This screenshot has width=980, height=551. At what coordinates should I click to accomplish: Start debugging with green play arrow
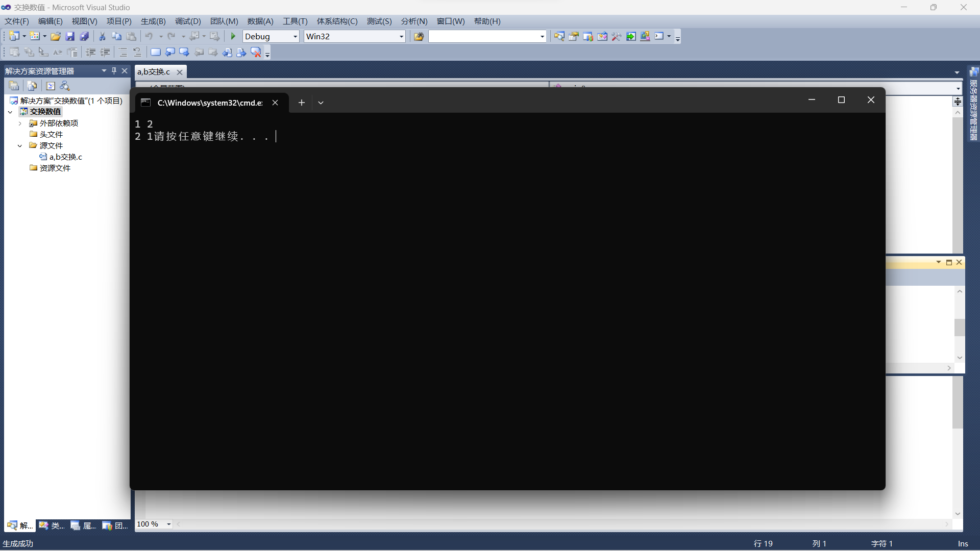coord(233,36)
